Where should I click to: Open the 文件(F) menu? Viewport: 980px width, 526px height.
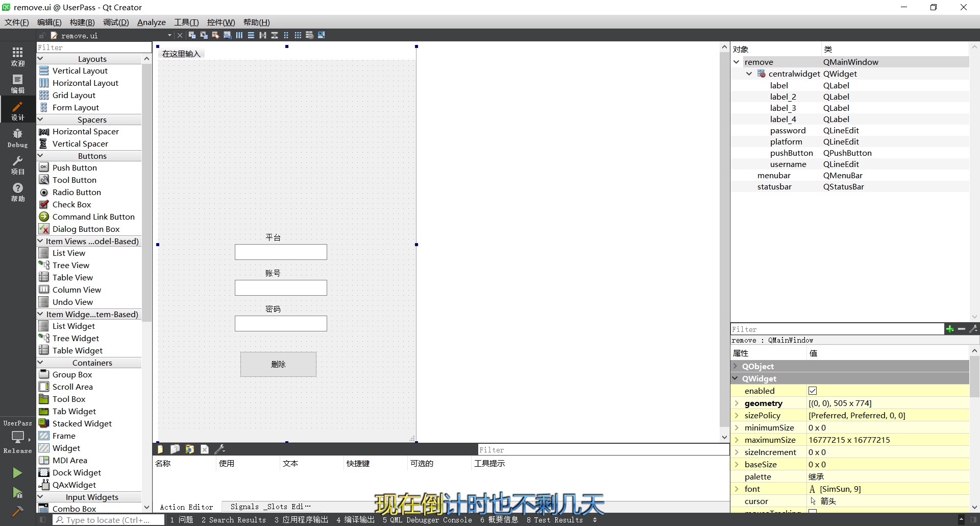coord(17,22)
